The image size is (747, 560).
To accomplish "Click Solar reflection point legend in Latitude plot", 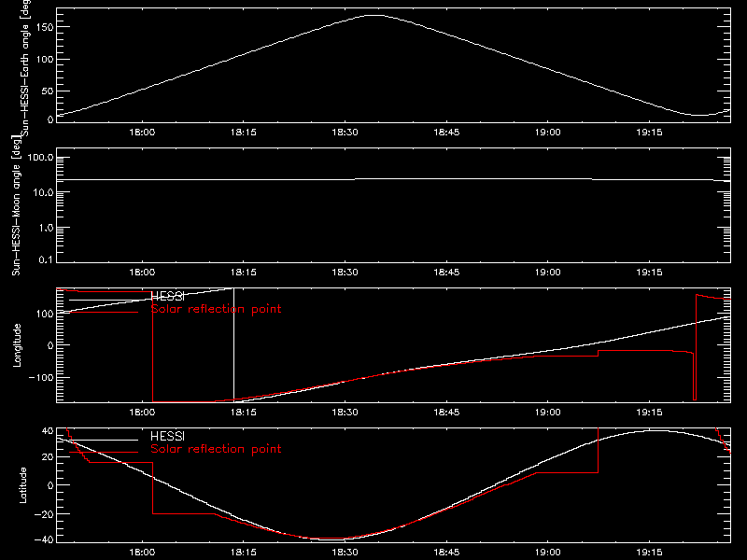I will pyautogui.click(x=216, y=449).
